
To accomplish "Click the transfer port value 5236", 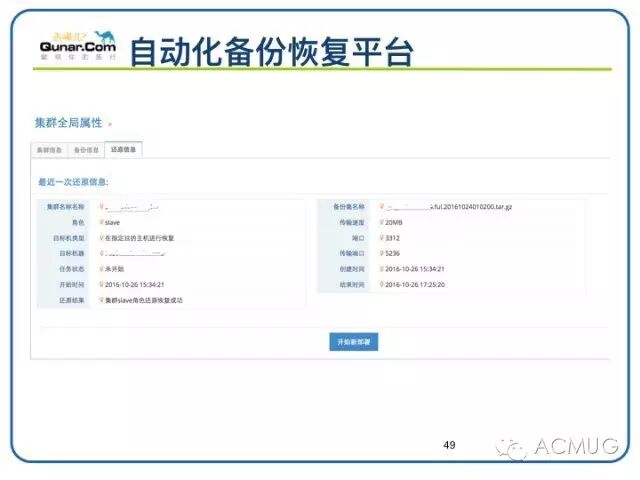I will (x=392, y=253).
